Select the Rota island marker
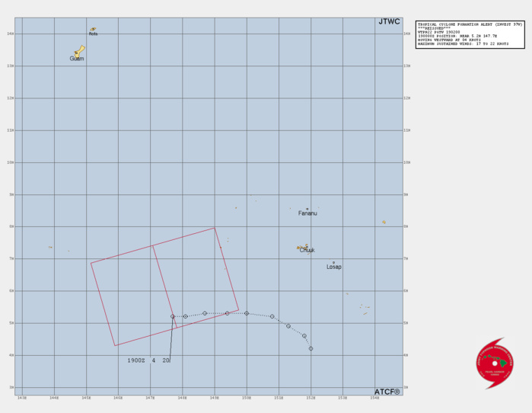532x413 pixels. coord(93,29)
